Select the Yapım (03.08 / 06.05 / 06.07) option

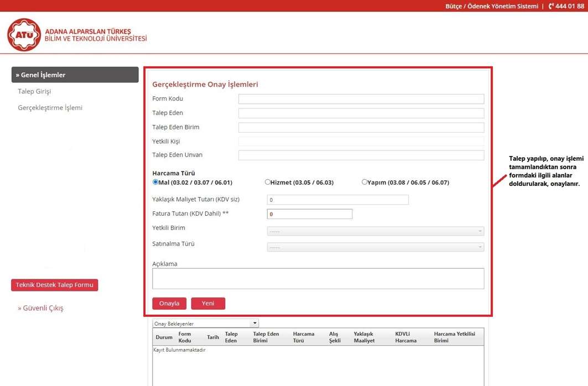coord(364,182)
